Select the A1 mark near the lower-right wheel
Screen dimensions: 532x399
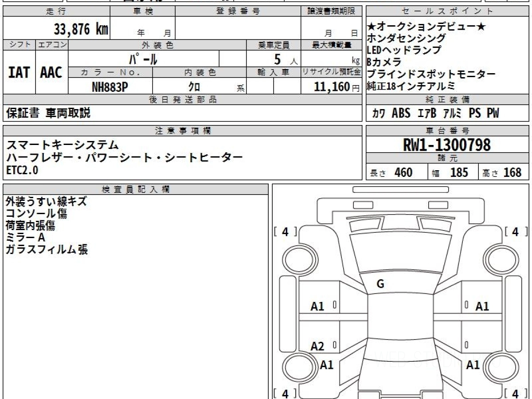(x=473, y=365)
